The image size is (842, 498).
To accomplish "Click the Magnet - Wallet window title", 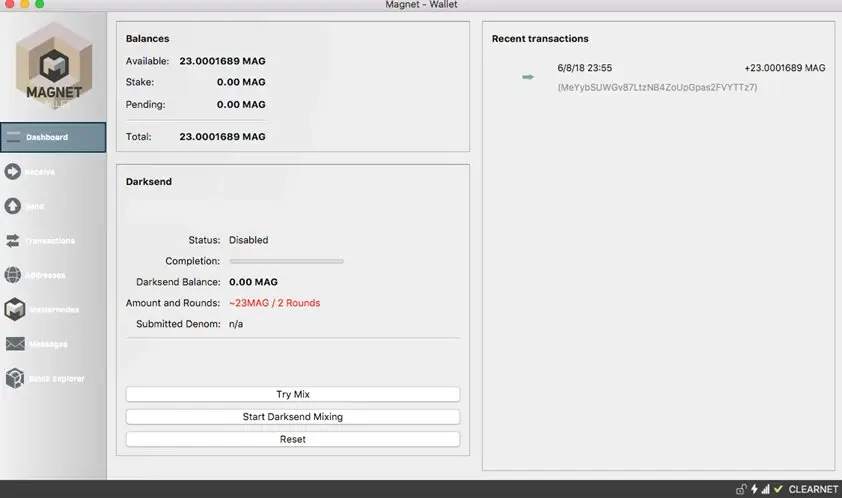I will pos(421,5).
